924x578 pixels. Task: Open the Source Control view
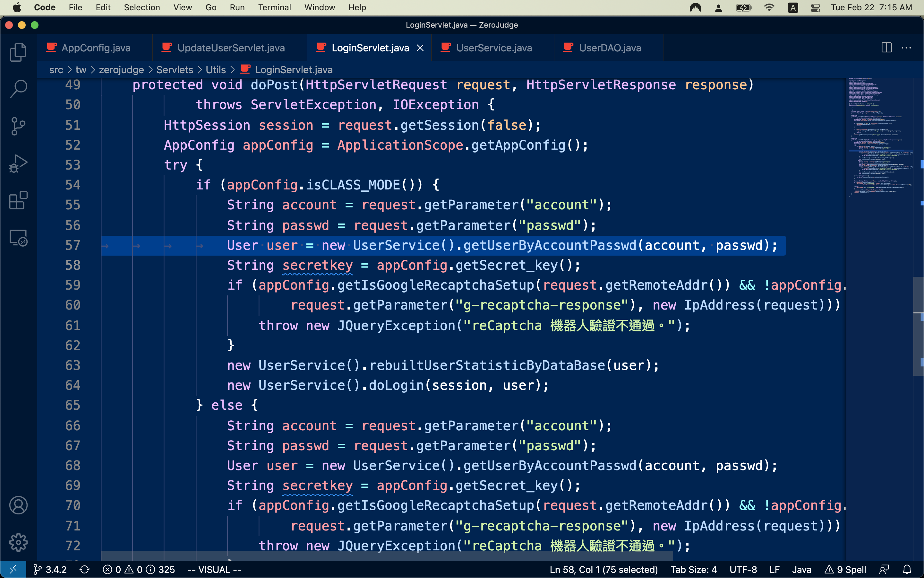pos(18,126)
